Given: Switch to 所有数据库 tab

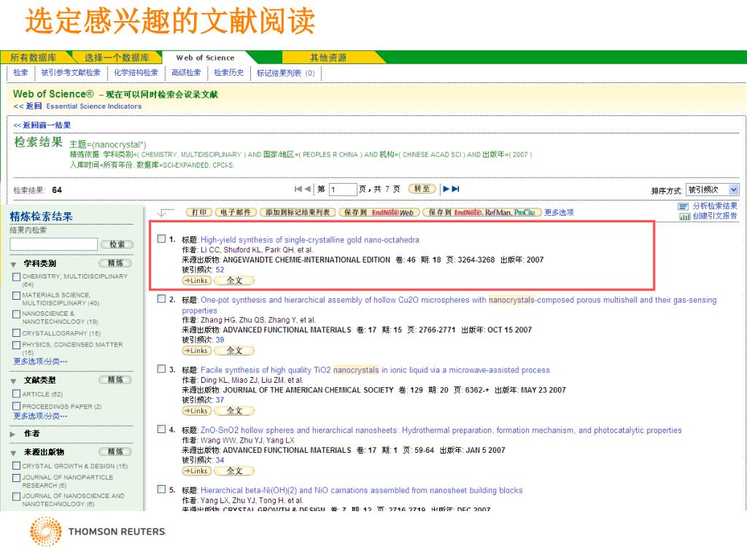Looking at the screenshot, I should 34,58.
